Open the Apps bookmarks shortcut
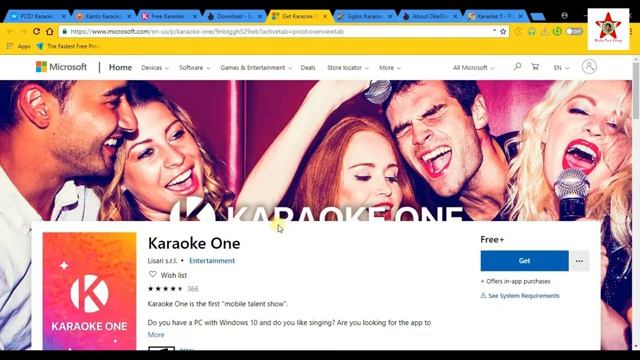 [18, 46]
